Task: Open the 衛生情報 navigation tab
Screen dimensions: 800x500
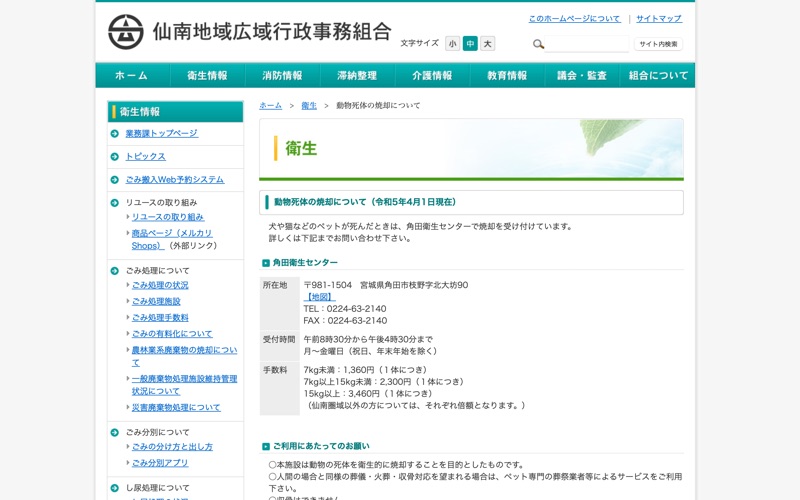Action: [207, 76]
